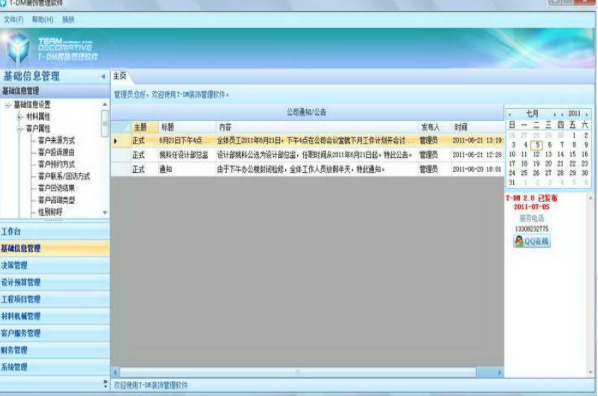Image resolution: width=598 pixels, height=396 pixels.
Task: Select 客户来源方式 in the tree
Action: [x=56, y=140]
